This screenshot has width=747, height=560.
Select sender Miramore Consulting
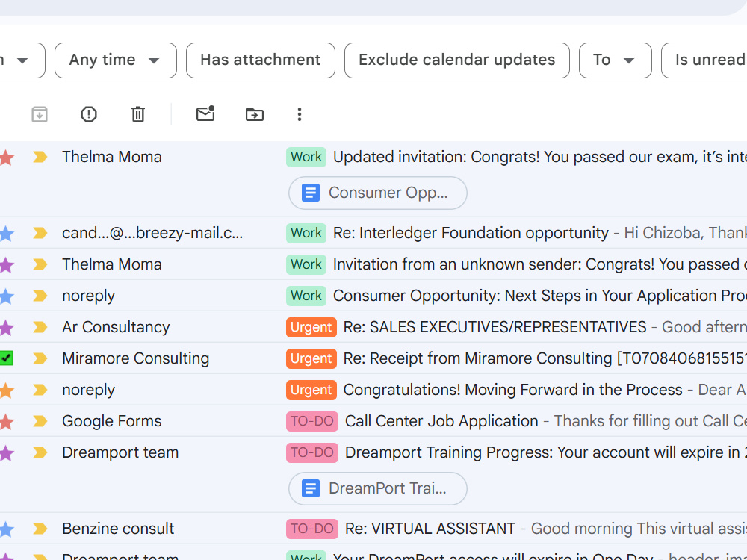pyautogui.click(x=136, y=358)
